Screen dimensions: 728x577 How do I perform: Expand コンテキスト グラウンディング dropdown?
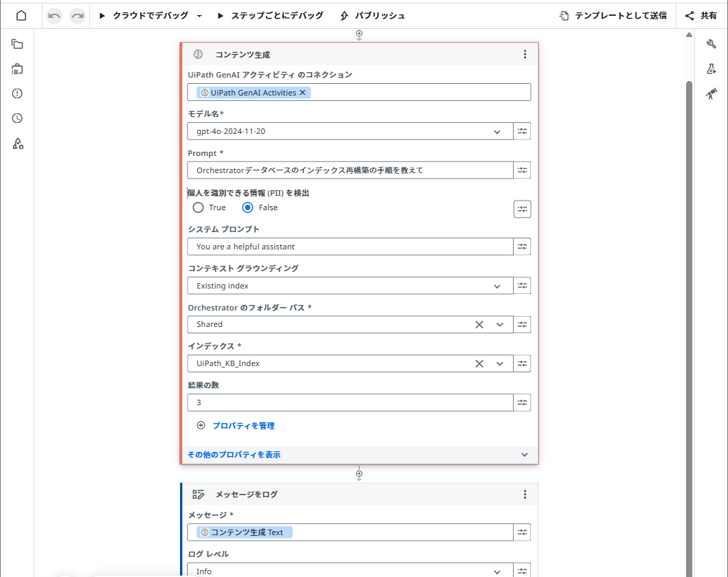pyautogui.click(x=497, y=286)
